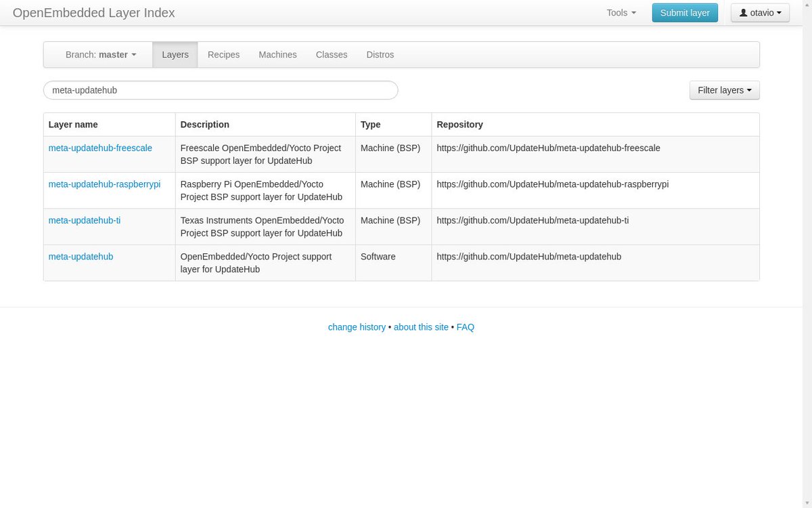Open the OpenEmbedded Layer Index home link

click(x=93, y=13)
